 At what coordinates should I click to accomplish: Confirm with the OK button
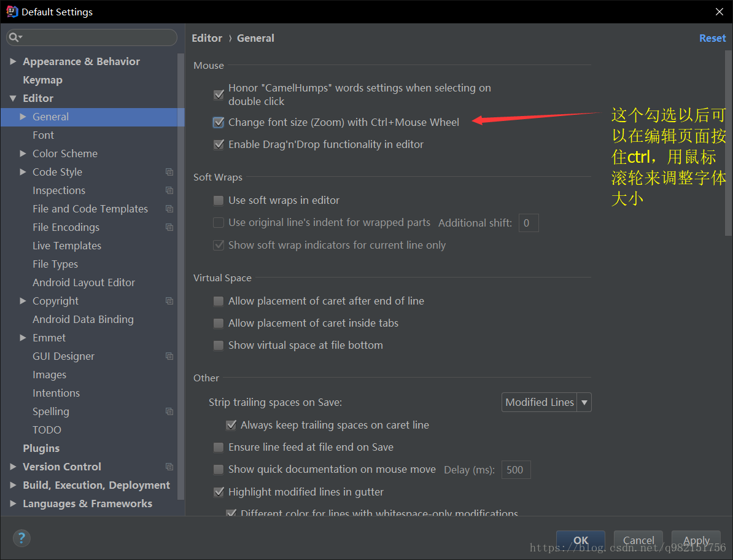[581, 540]
